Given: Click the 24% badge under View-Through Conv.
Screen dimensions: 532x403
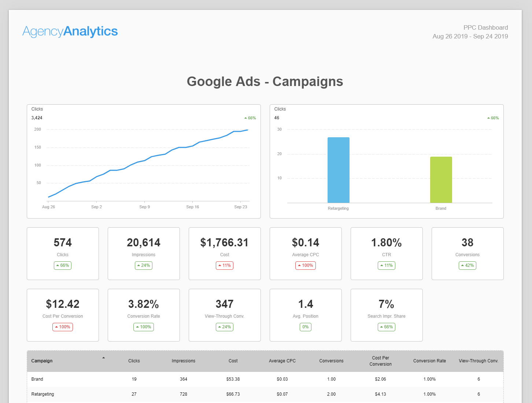Looking at the screenshot, I should (225, 327).
